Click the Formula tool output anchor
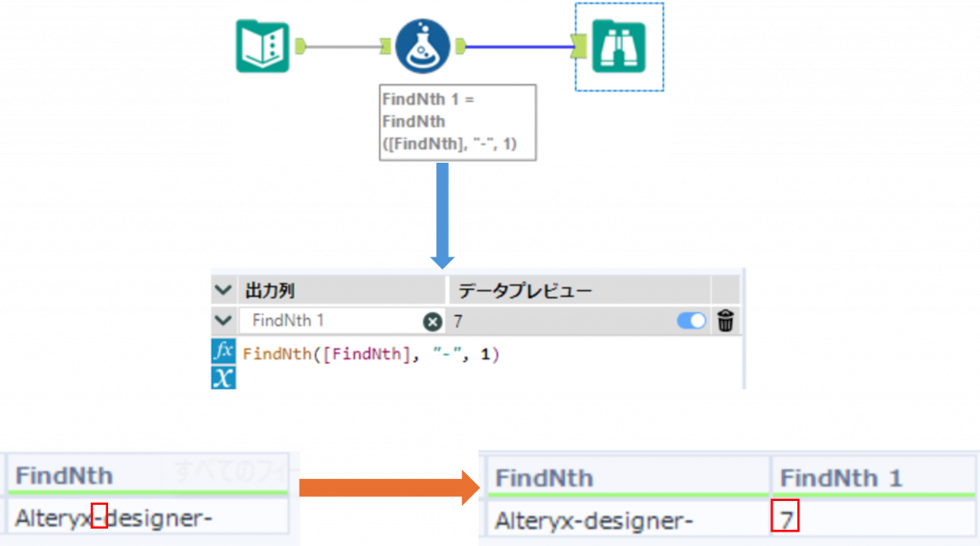 (x=460, y=45)
